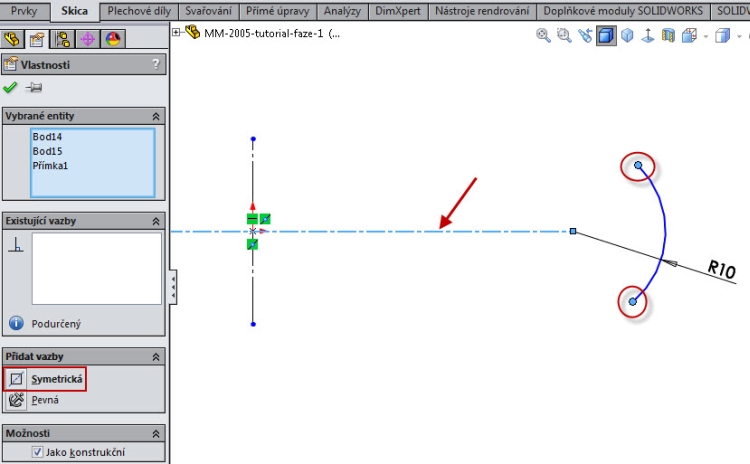750x464 pixels.
Task: Open the PropertyManager tab
Action: 37,39
